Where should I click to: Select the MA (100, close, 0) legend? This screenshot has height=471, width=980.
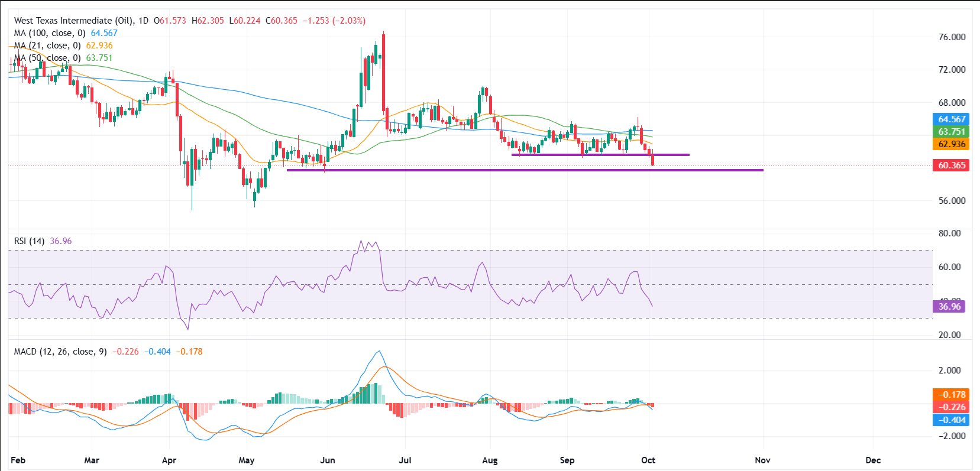(x=50, y=33)
